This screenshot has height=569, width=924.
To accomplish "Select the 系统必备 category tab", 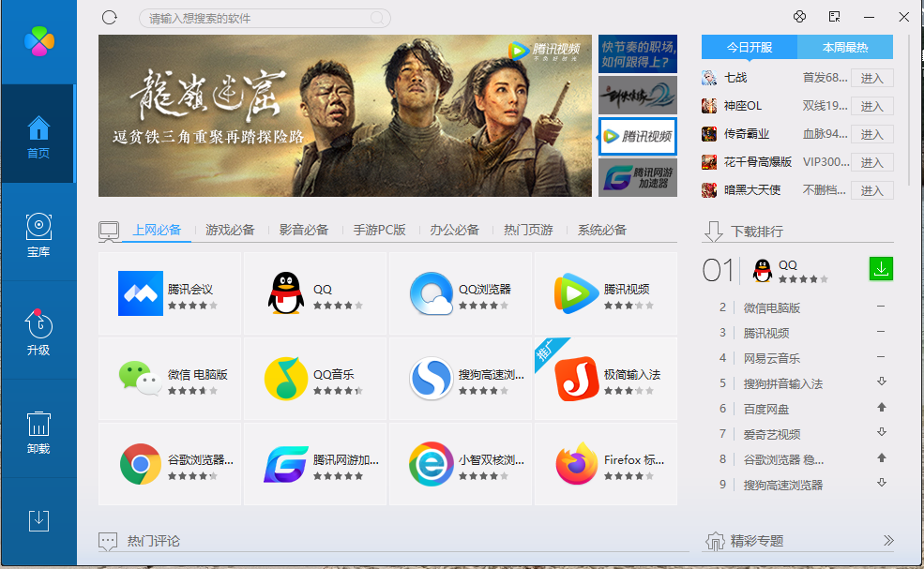I will click(601, 230).
